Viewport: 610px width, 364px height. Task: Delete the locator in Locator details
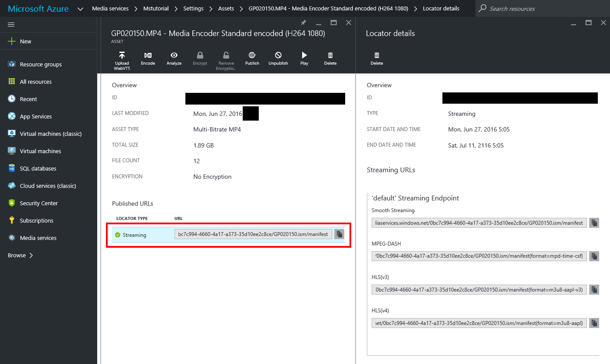(377, 59)
